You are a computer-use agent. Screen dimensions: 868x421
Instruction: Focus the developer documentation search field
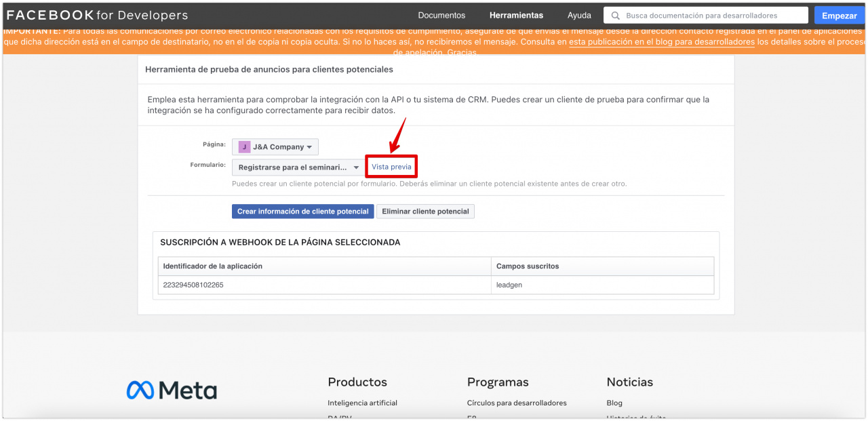706,15
